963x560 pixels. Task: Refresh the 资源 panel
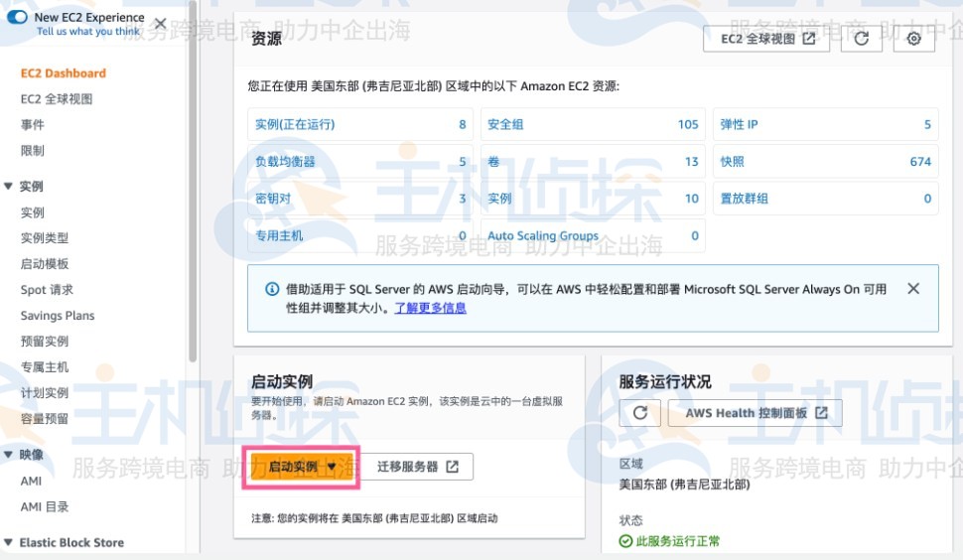862,39
